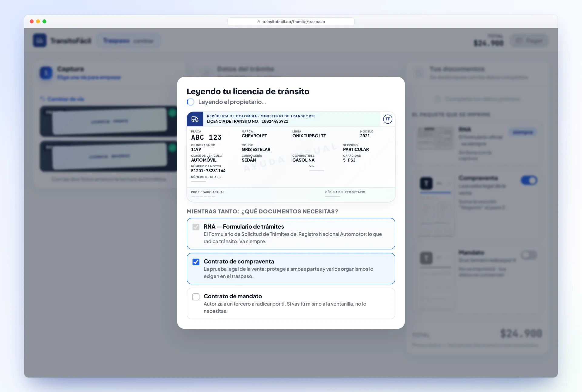Click the truck icon on the license card

195,119
